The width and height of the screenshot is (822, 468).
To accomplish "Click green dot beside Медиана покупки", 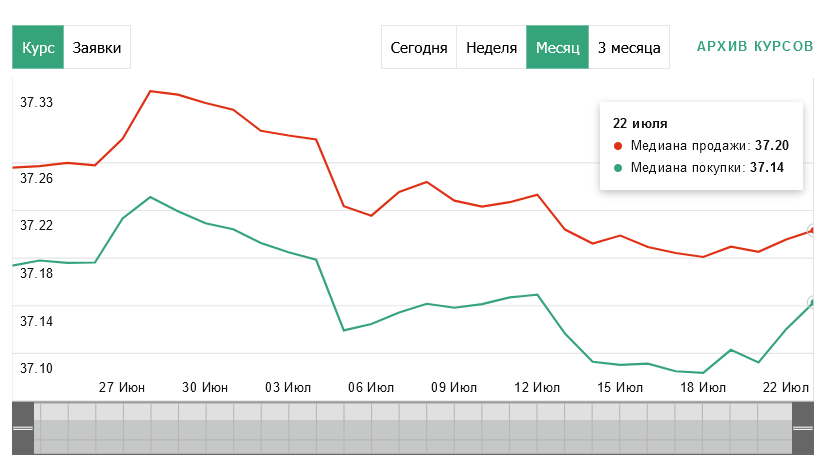I will coord(618,168).
